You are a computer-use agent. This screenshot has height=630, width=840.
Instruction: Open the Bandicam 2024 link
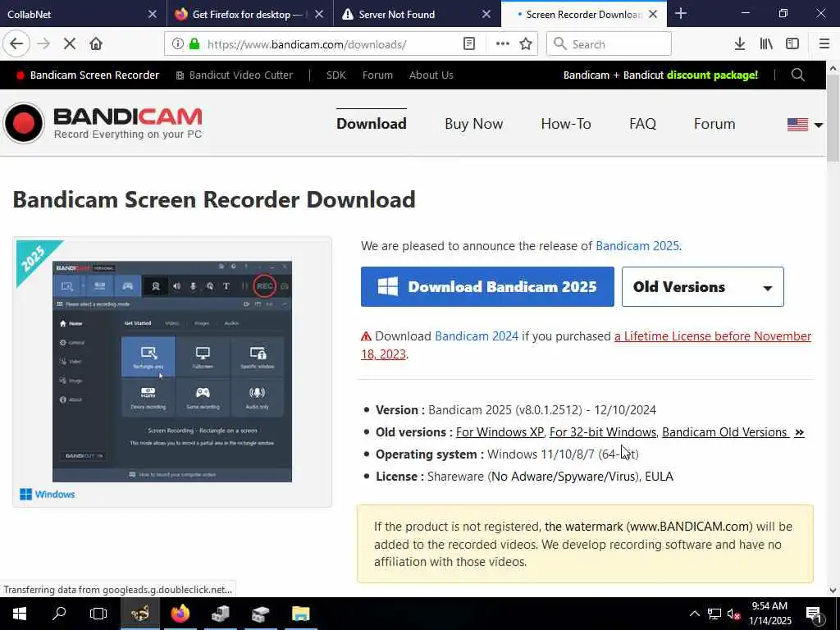477,336
